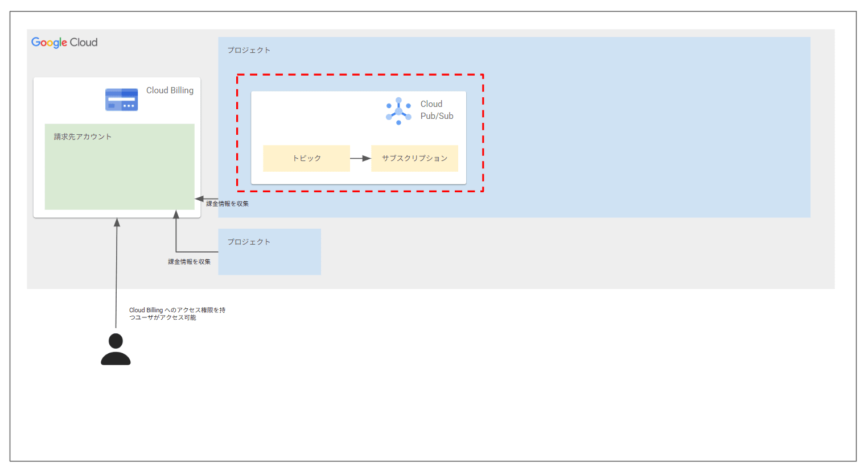
Task: Click the small lower プロジェクト label
Action: (x=249, y=242)
